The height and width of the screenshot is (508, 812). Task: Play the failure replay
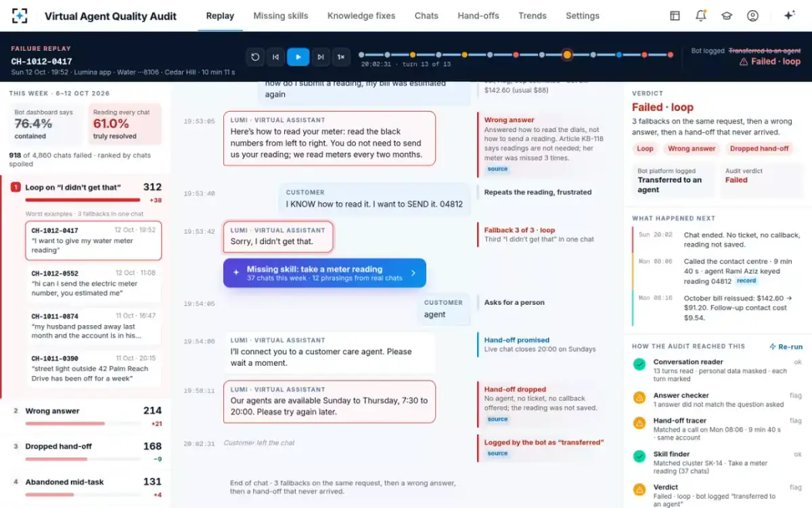pos(298,57)
